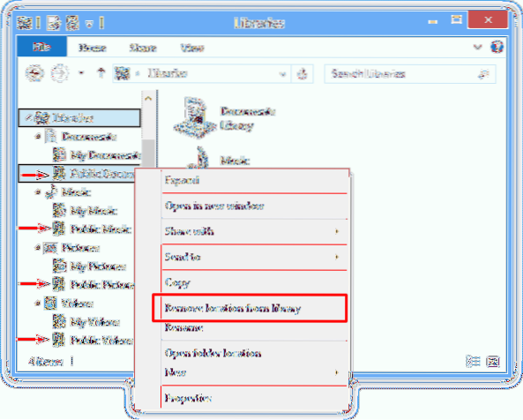The height and width of the screenshot is (420, 523).
Task: Switch to large thumbnails view icon
Action: pyautogui.click(x=493, y=361)
